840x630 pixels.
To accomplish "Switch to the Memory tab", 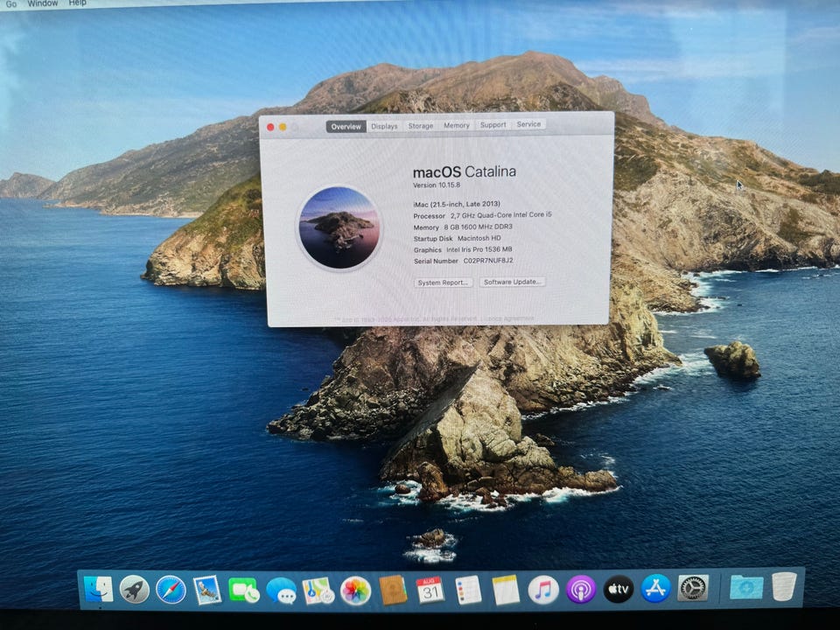I will [x=457, y=125].
